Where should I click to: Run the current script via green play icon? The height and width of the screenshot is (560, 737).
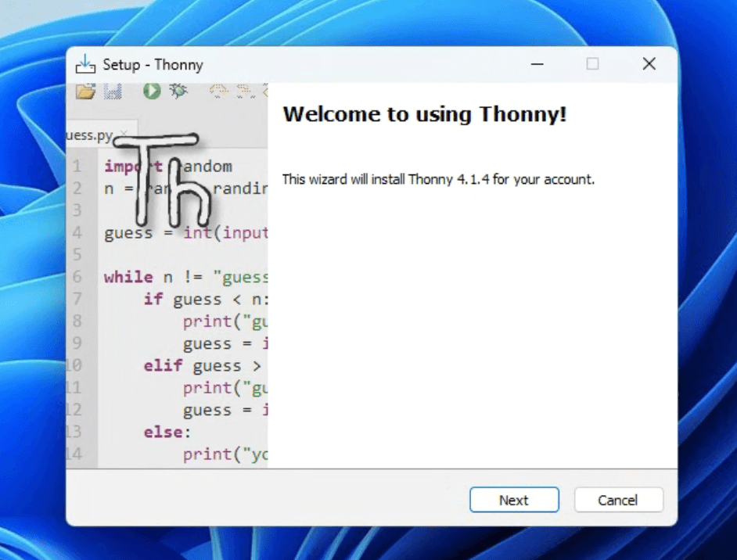[x=150, y=91]
